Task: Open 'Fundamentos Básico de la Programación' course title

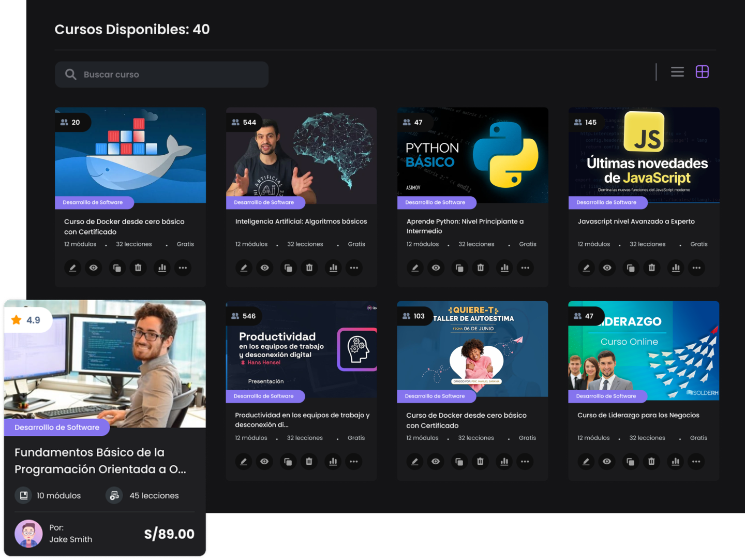Action: click(x=100, y=461)
